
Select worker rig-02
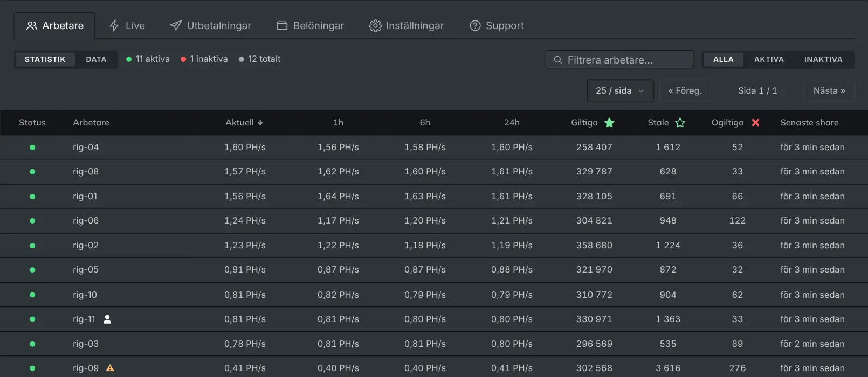tap(86, 245)
